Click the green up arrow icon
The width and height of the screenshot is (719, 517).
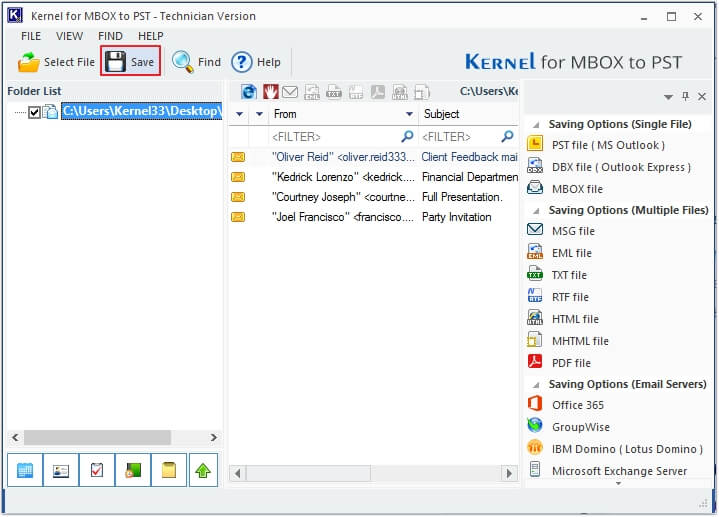(x=203, y=470)
